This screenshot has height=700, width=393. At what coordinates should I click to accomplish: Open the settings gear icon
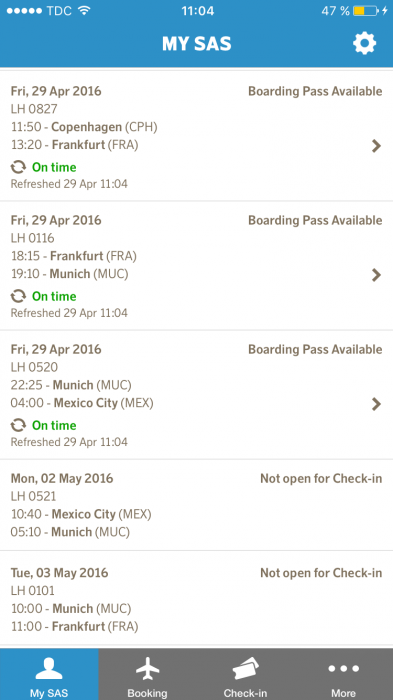(364, 44)
